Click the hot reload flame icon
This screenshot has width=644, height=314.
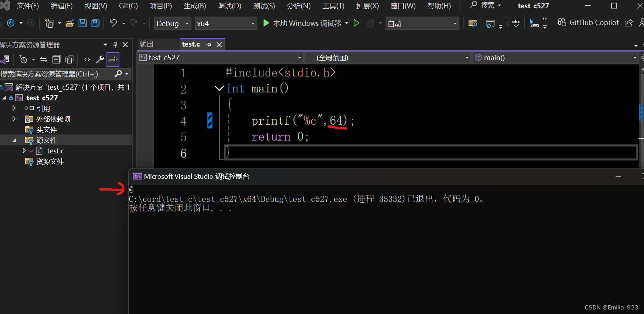[x=371, y=23]
